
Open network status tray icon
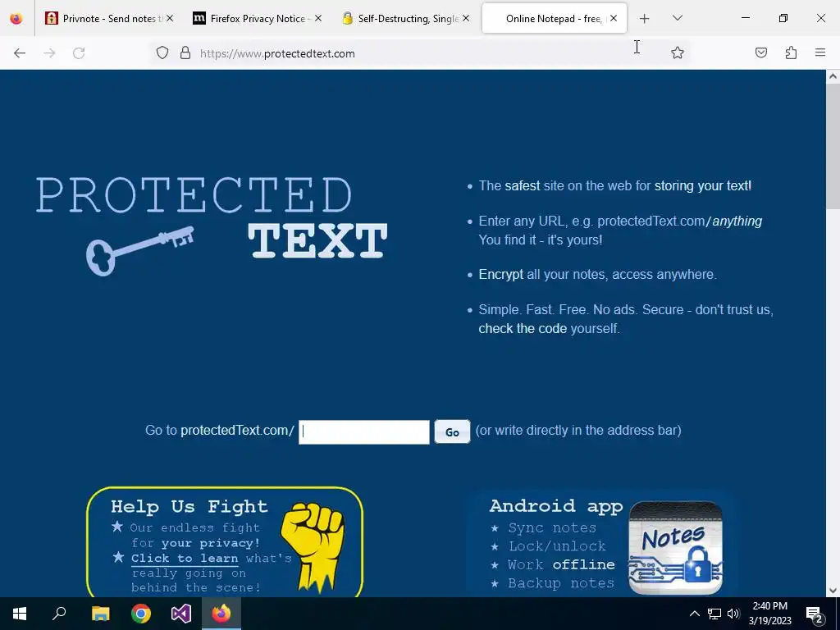(714, 614)
